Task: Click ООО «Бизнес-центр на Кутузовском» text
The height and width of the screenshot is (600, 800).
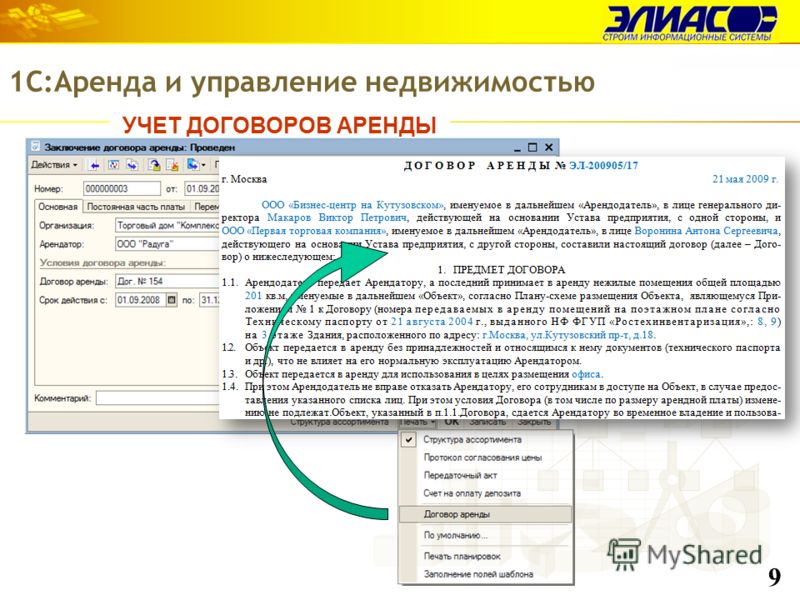Action: coord(353,205)
